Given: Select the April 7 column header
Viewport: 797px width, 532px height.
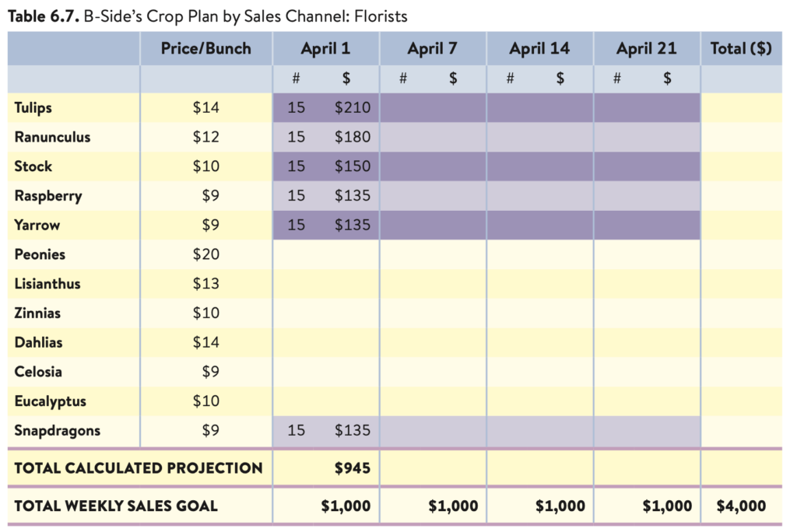Looking at the screenshot, I should click(x=432, y=48).
